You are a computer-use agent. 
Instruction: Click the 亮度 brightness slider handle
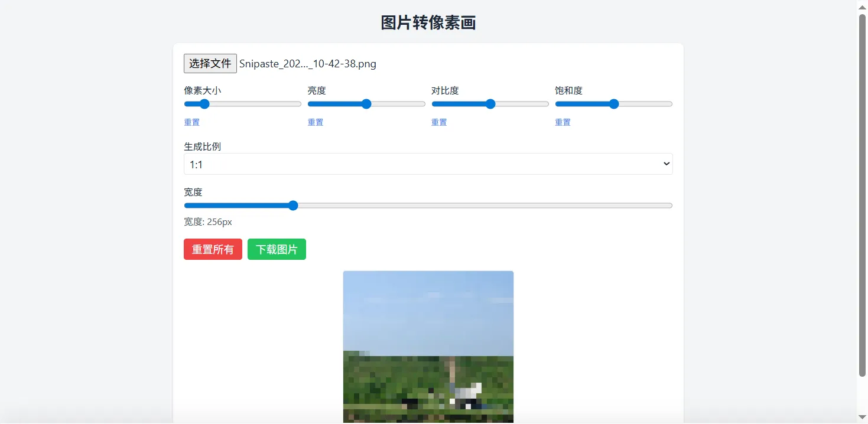(366, 103)
